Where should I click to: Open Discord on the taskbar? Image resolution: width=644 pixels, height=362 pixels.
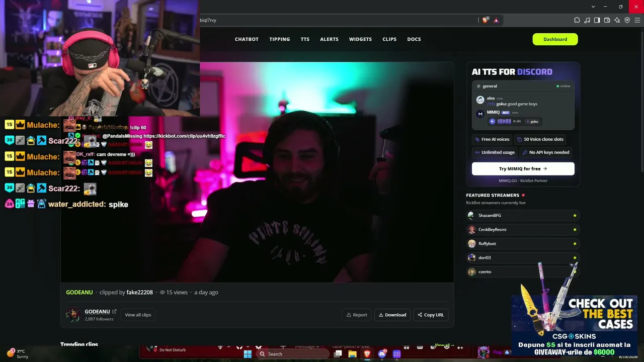(x=382, y=354)
